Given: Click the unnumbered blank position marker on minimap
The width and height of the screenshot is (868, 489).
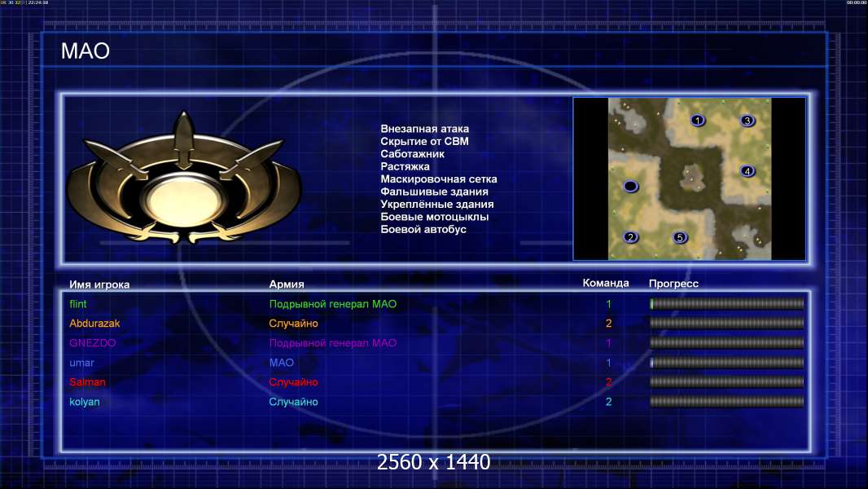Looking at the screenshot, I should tap(630, 187).
